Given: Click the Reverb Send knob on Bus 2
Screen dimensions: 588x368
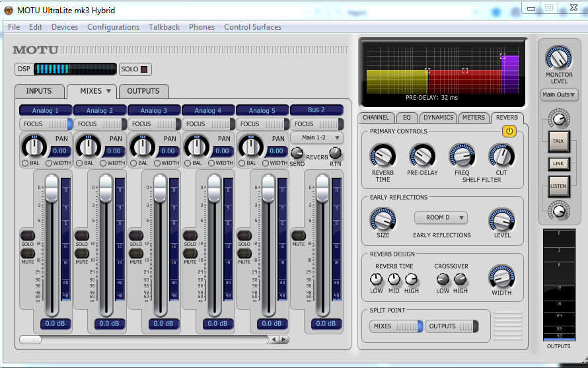Looking at the screenshot, I should pyautogui.click(x=297, y=153).
